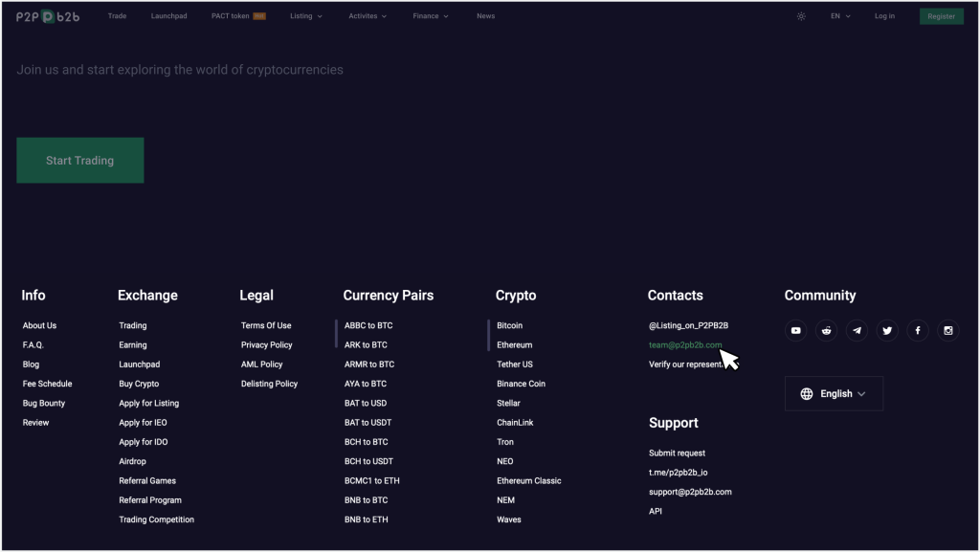
Task: View the Terms Of Use page
Action: coord(266,325)
